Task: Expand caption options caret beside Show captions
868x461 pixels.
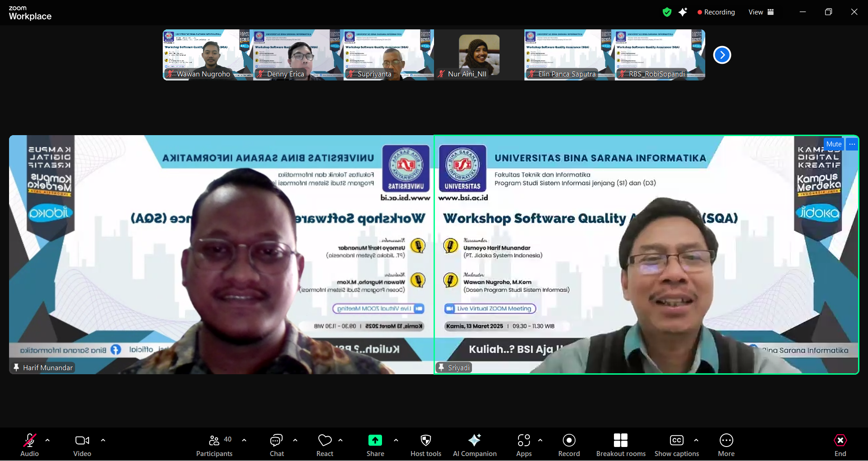Action: coord(696,440)
